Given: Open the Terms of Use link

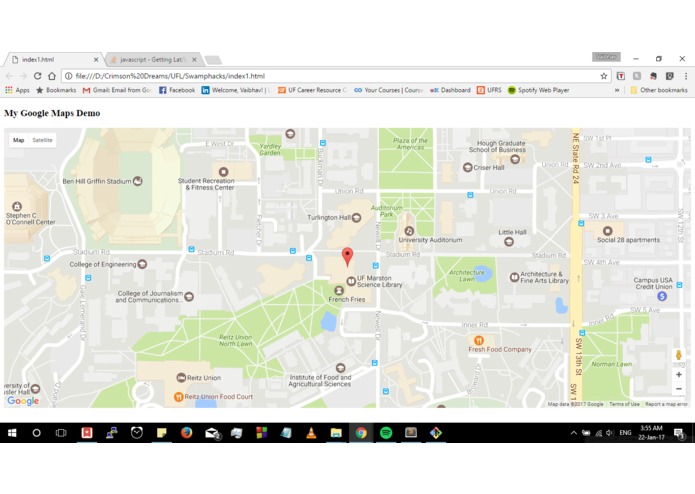Looking at the screenshot, I should point(624,404).
